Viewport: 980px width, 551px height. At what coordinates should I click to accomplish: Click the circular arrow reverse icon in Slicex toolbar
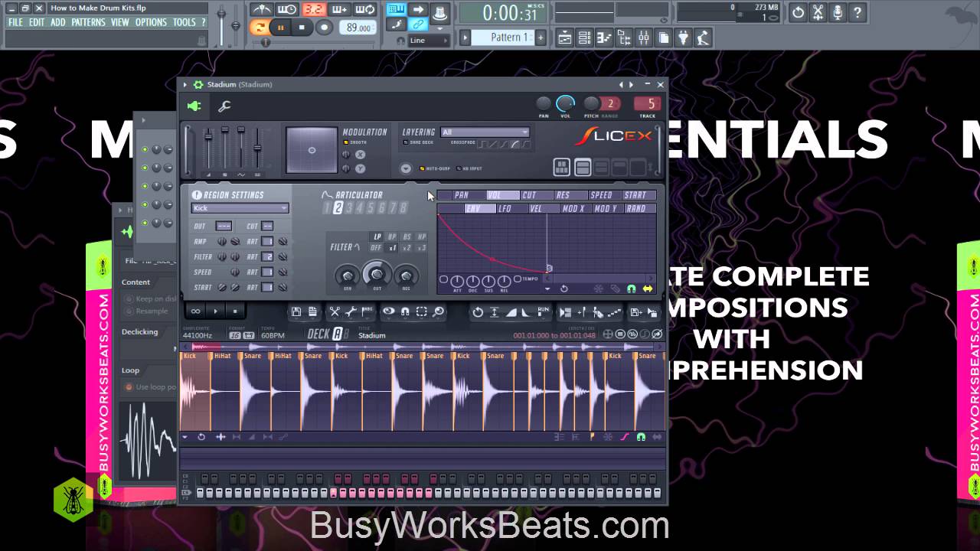(x=478, y=311)
